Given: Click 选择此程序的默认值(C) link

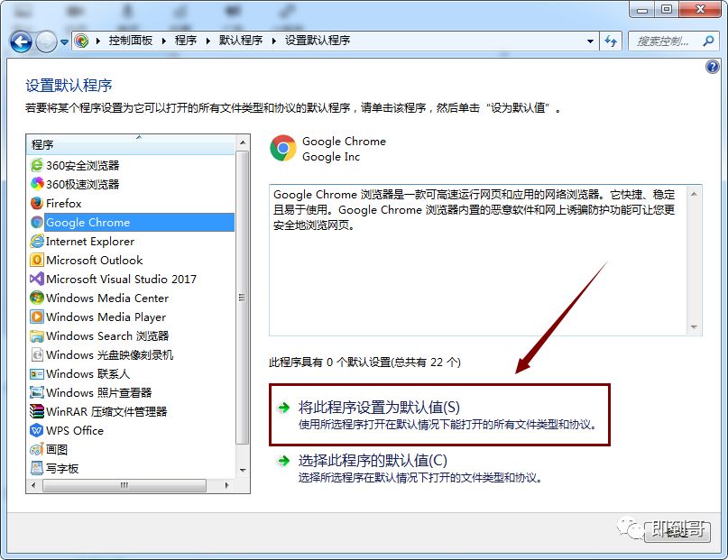Looking at the screenshot, I should click(x=373, y=460).
